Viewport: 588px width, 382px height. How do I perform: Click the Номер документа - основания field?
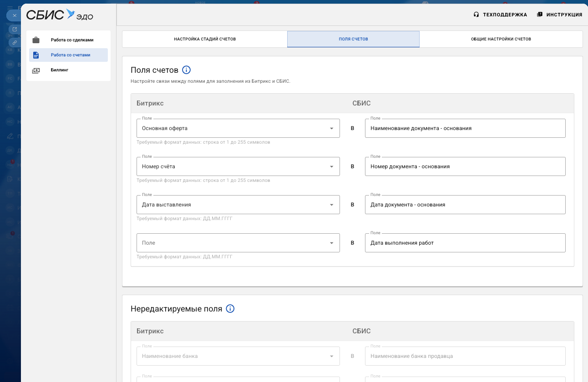[x=465, y=167]
